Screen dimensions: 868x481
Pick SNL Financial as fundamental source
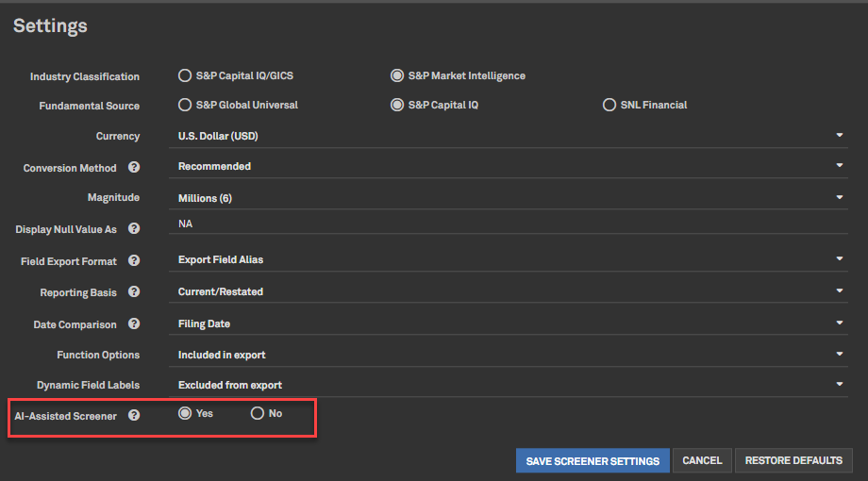click(x=609, y=105)
